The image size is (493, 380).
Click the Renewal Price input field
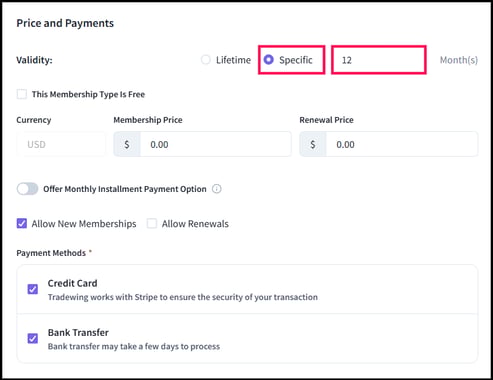tap(402, 144)
